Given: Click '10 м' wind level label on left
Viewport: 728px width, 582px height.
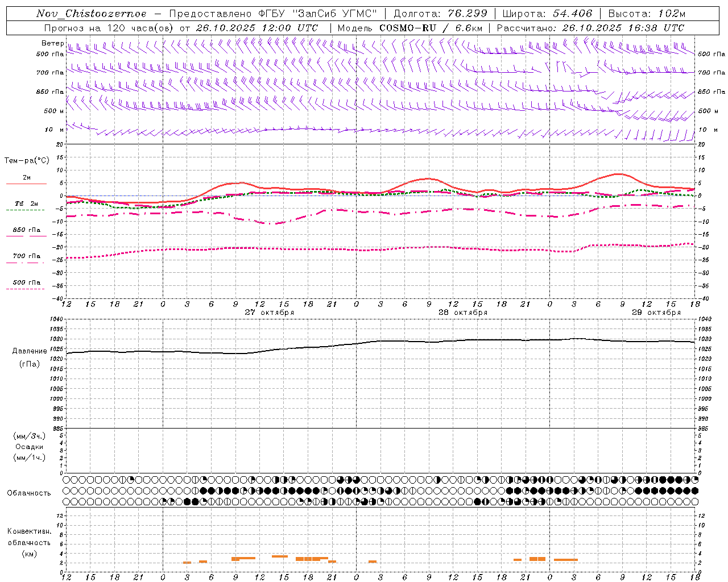Looking at the screenshot, I should point(54,130).
